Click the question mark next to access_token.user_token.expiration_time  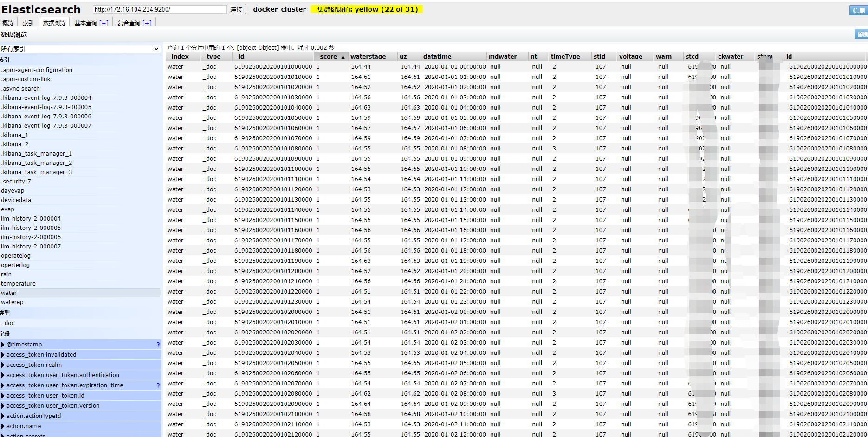tap(158, 385)
